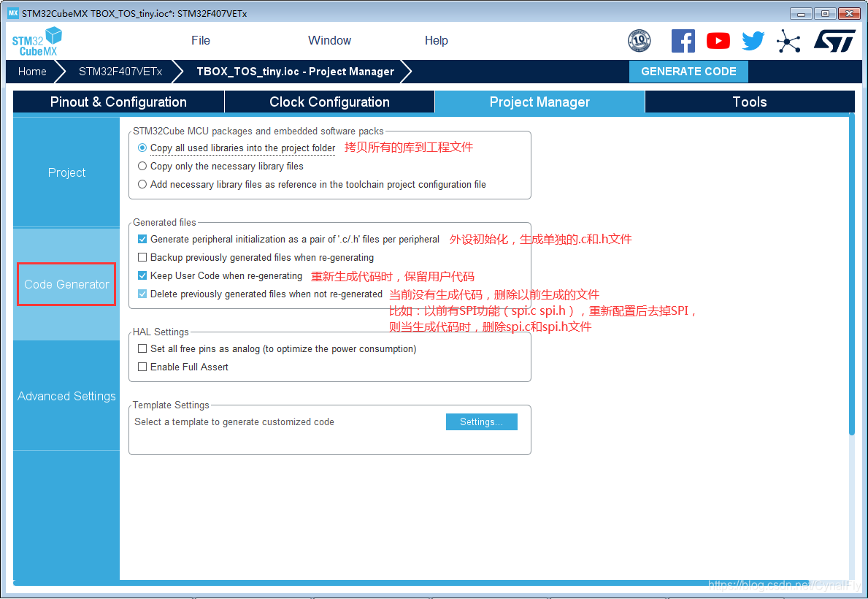This screenshot has width=868, height=599.
Task: Open the YouTube icon link
Action: (718, 41)
